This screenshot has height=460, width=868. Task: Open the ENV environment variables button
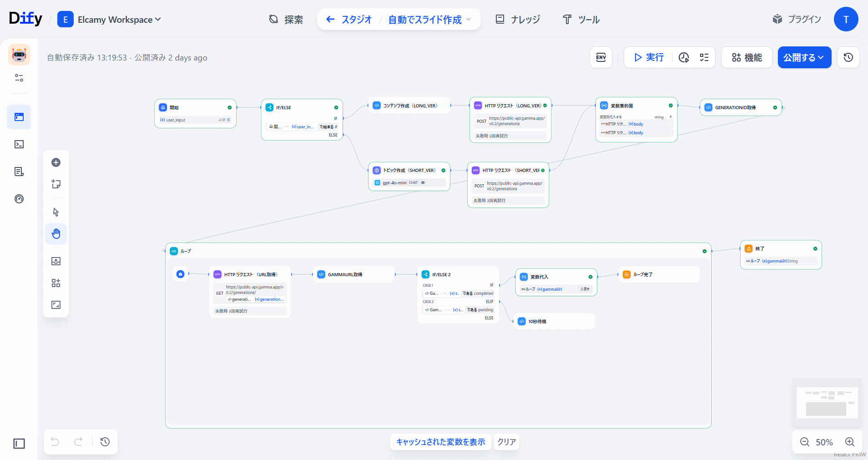(x=601, y=57)
